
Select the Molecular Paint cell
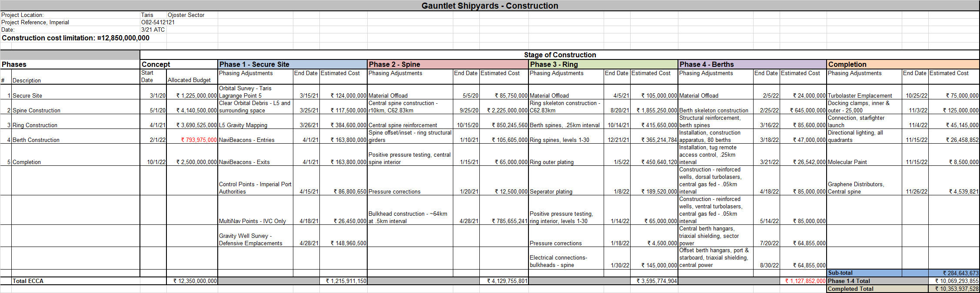[847, 162]
